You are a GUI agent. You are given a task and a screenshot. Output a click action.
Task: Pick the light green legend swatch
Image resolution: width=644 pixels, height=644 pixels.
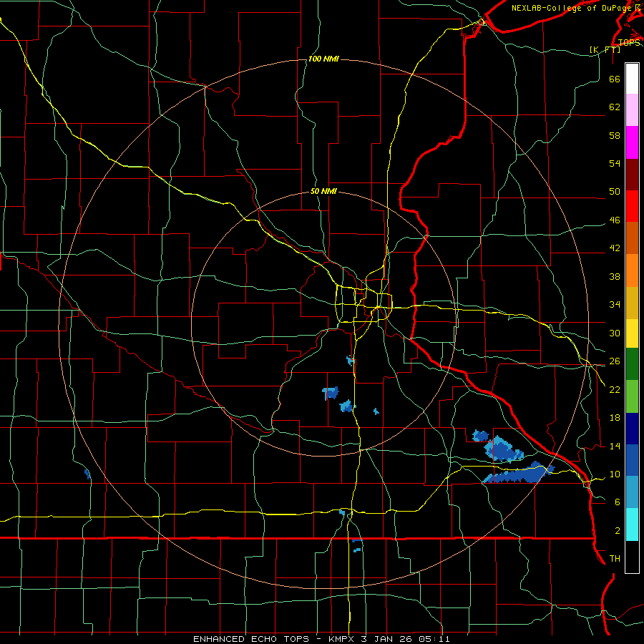(632, 396)
